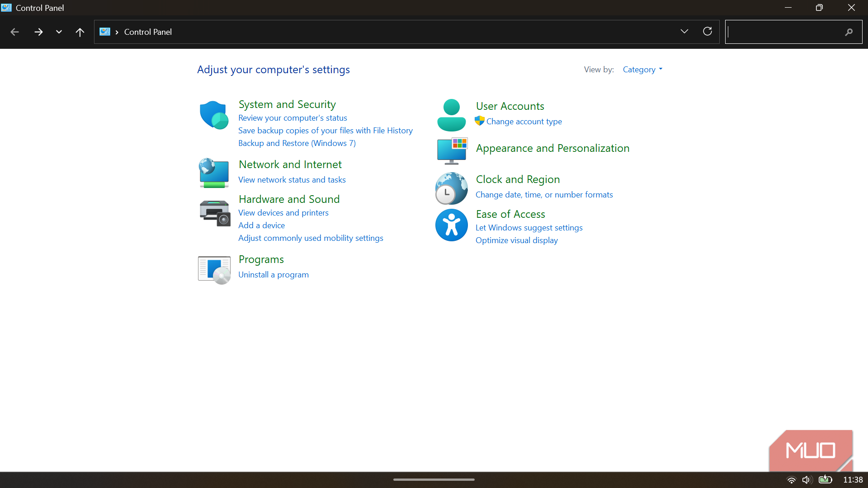Click the Network and Internet globe icon
Image resolution: width=868 pixels, height=488 pixels.
tap(214, 173)
